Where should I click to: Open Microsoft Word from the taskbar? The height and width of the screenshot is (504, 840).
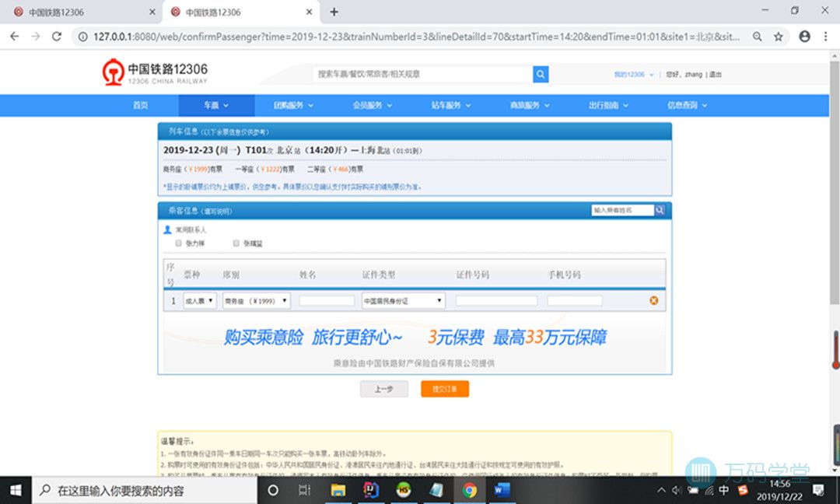click(501, 490)
